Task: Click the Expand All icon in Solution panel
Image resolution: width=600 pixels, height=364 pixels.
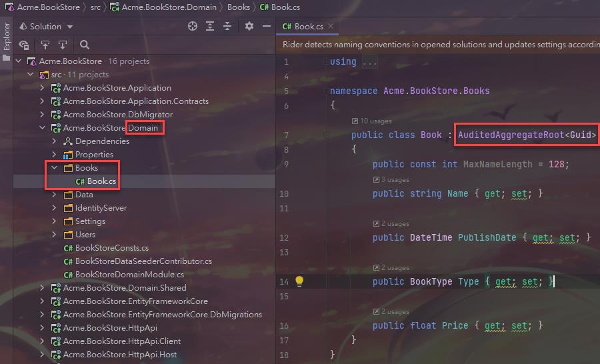Action: pos(210,26)
